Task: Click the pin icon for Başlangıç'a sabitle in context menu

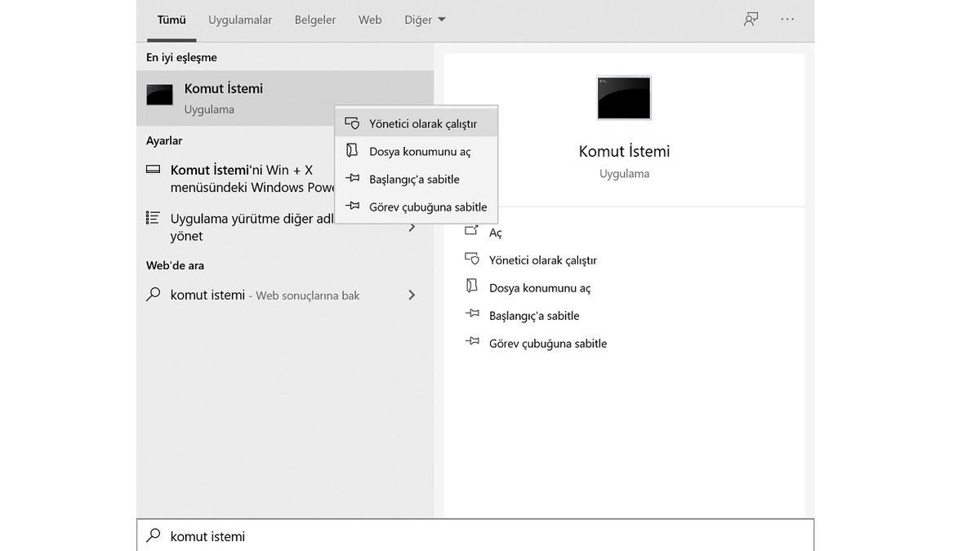Action: pyautogui.click(x=352, y=179)
